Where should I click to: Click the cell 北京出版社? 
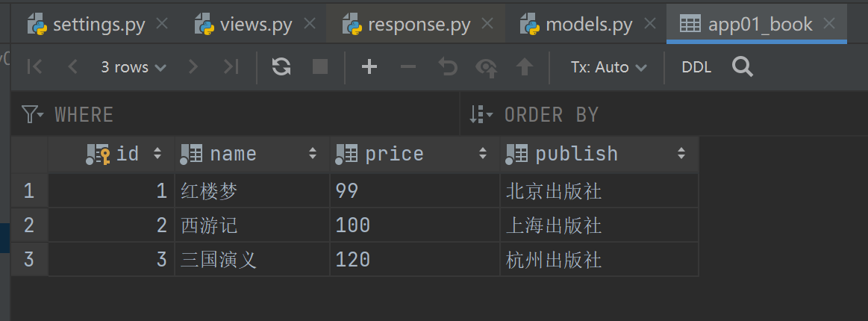(599, 191)
